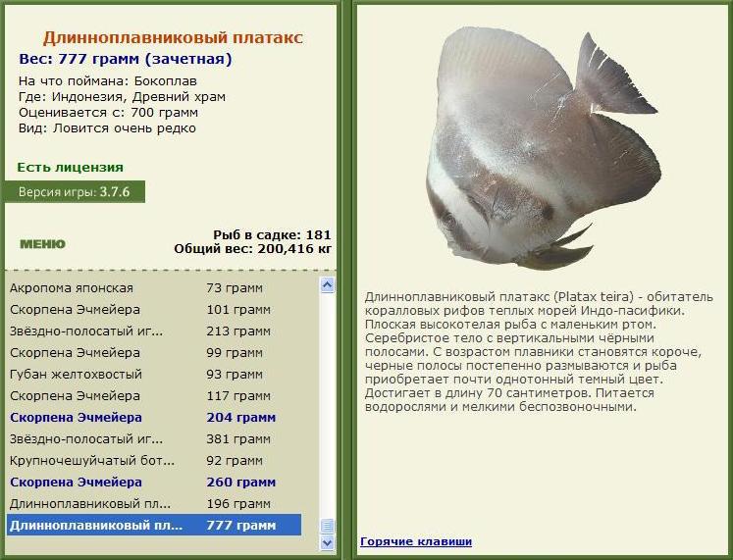Select Акропома японская 73 грамм row
Image resolution: width=733 pixels, height=560 pixels.
tap(154, 288)
